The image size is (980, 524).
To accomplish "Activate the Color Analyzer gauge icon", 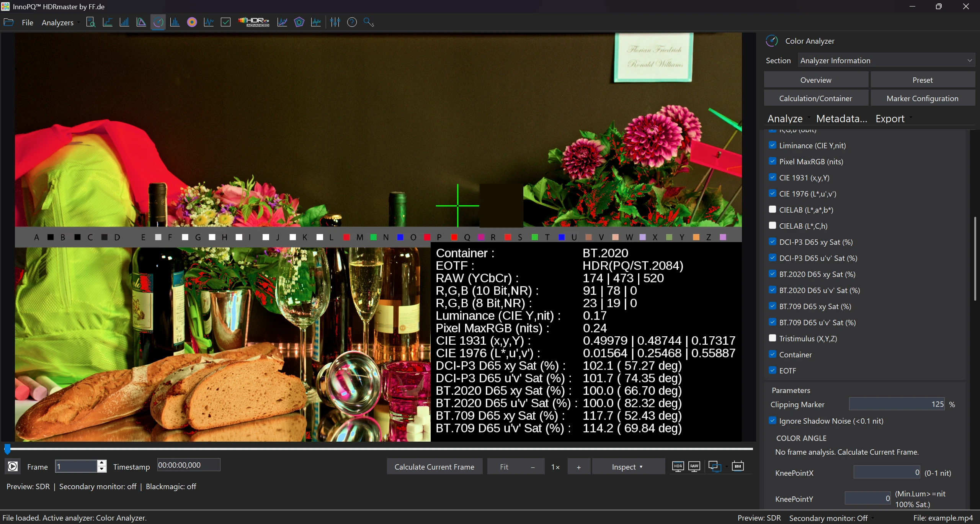I will point(158,22).
